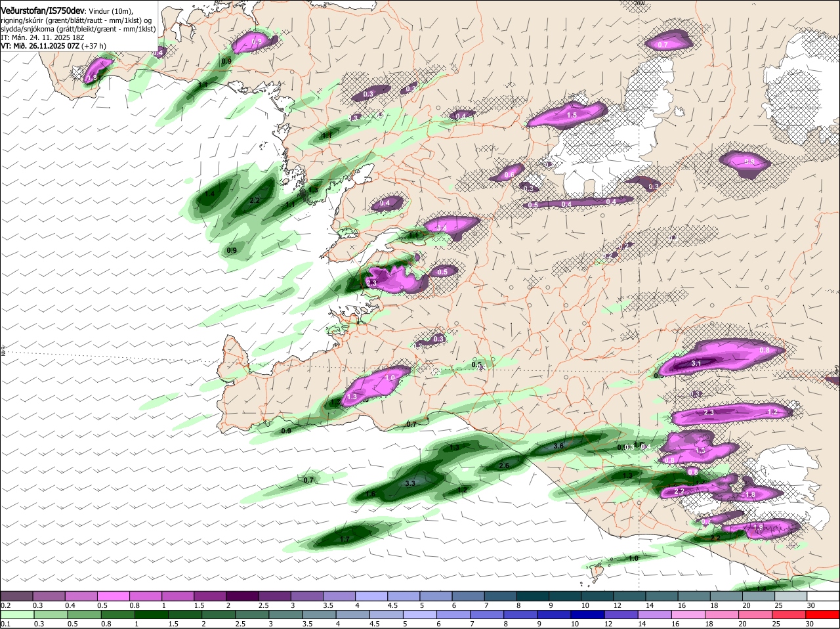840x629 pixels.
Task: Pick the lightest green 0.1–0.3 rain scale swatch
Action: pos(17,614)
